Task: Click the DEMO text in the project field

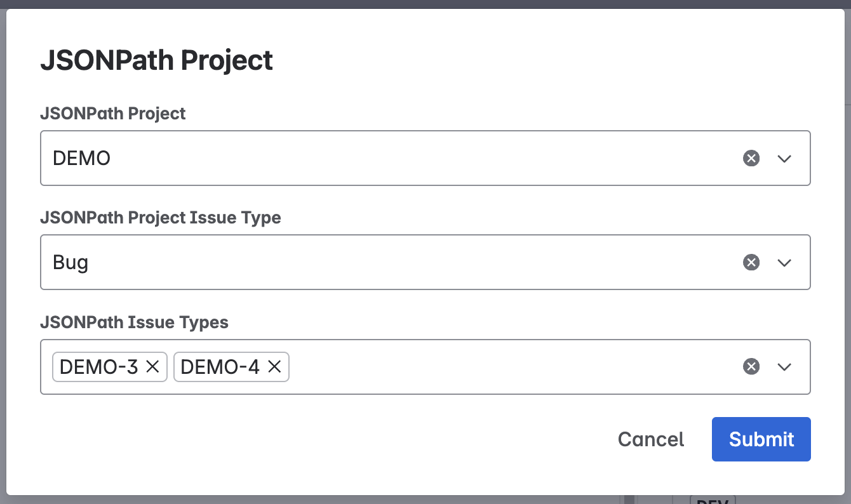Action: (82, 159)
